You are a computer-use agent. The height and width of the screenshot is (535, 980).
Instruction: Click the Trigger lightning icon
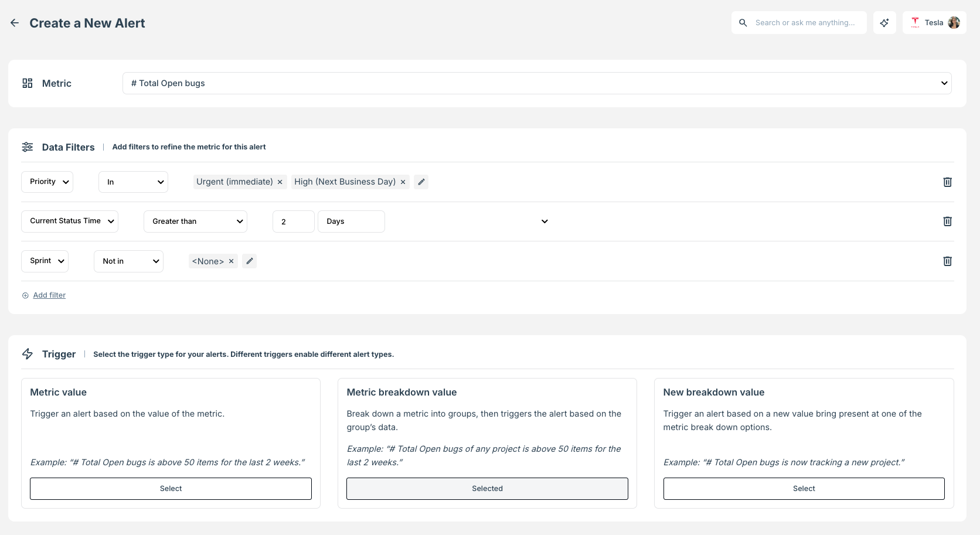[28, 354]
